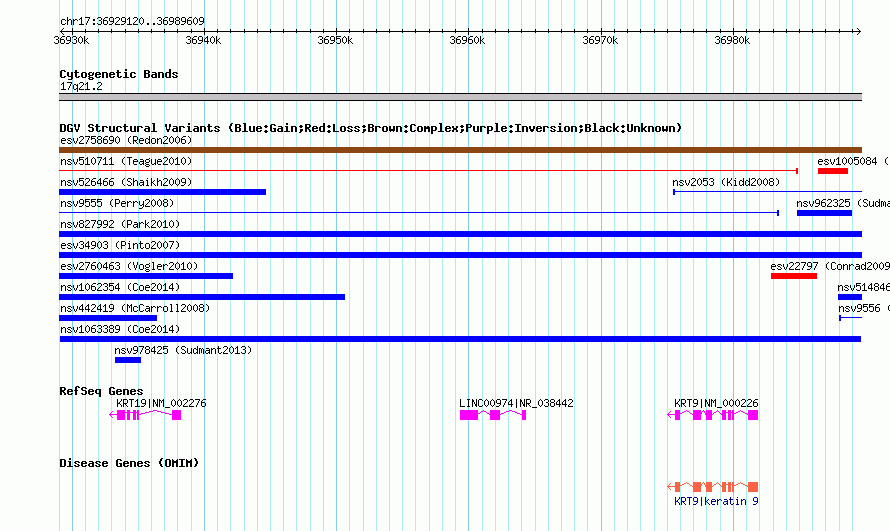Click the DGV Structural Variants track title
890x531 pixels.
pyautogui.click(x=371, y=128)
